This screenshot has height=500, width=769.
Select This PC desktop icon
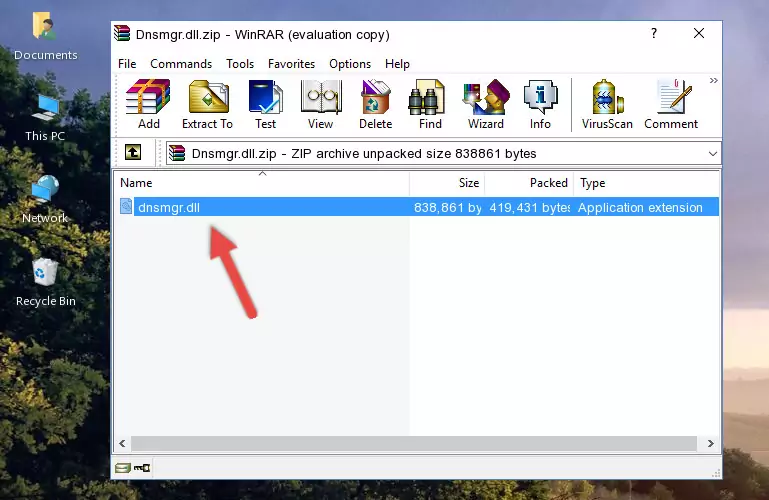(x=45, y=119)
